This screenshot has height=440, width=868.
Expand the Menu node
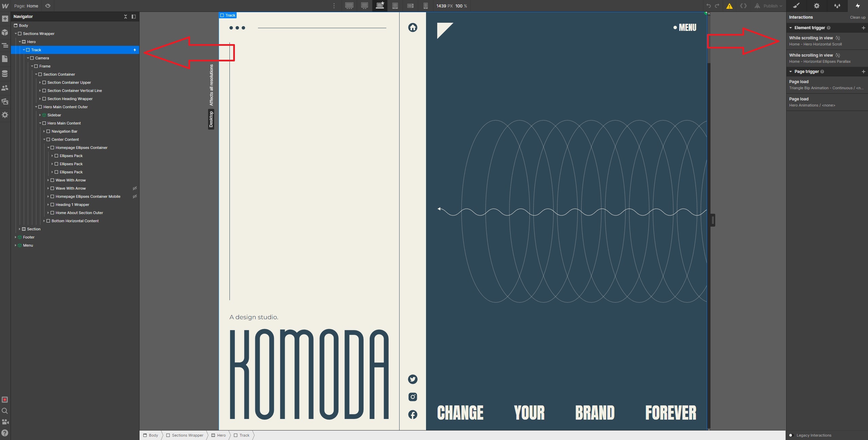tap(15, 245)
